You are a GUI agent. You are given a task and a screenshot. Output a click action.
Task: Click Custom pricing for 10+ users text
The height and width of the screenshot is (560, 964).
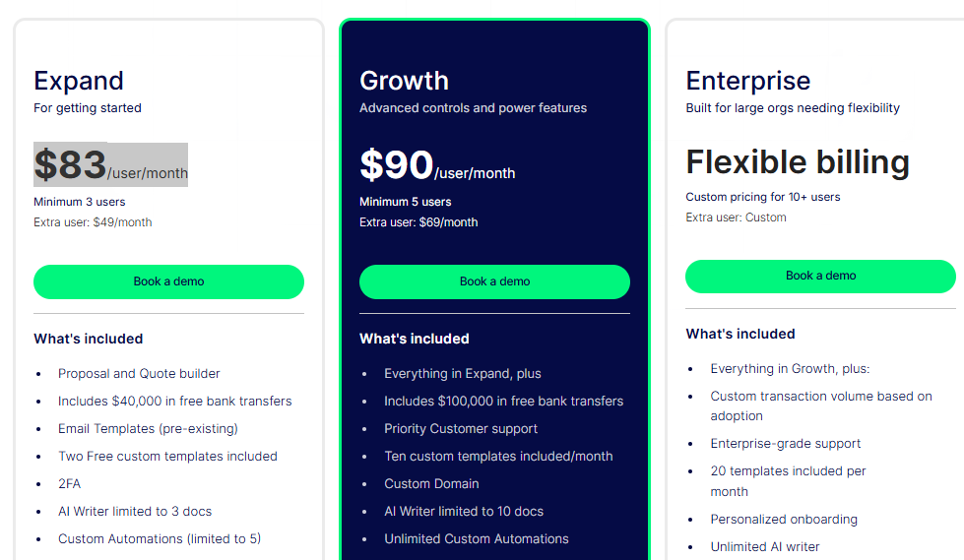(763, 197)
